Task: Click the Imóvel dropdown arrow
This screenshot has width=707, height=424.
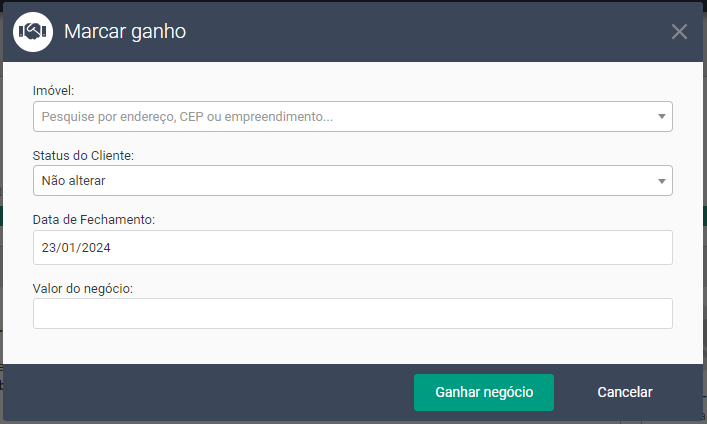Action: [661, 117]
